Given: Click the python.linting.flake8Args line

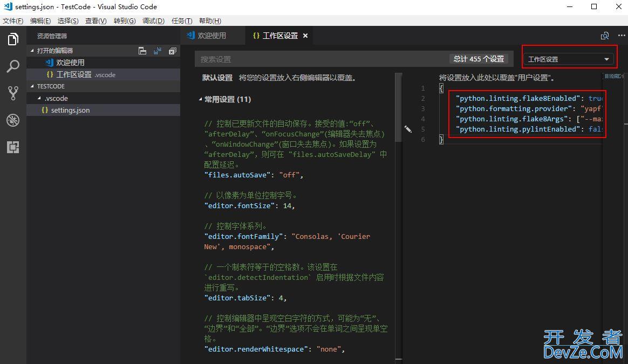Looking at the screenshot, I should pyautogui.click(x=529, y=119).
